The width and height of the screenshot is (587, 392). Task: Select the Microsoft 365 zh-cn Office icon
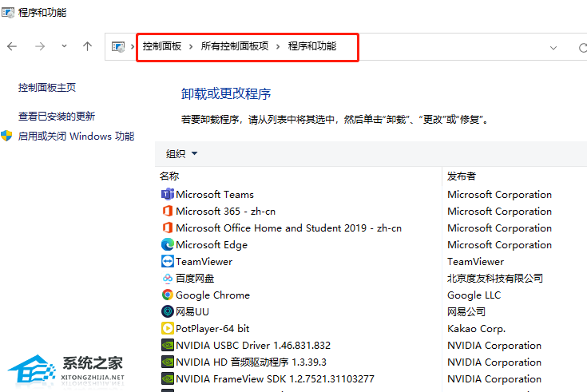coord(167,212)
